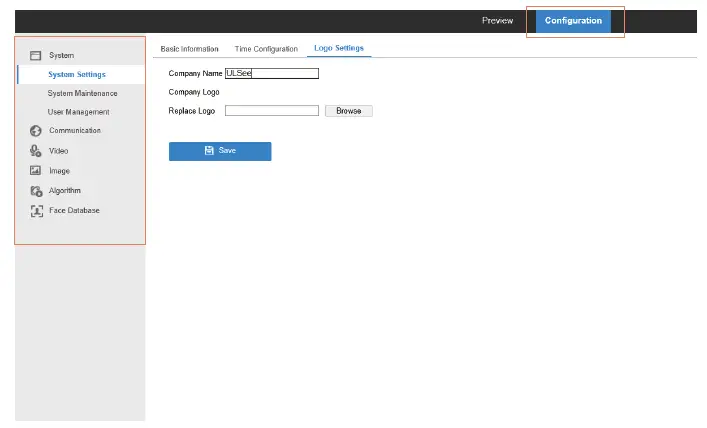Open the Image section label

[x=60, y=171]
